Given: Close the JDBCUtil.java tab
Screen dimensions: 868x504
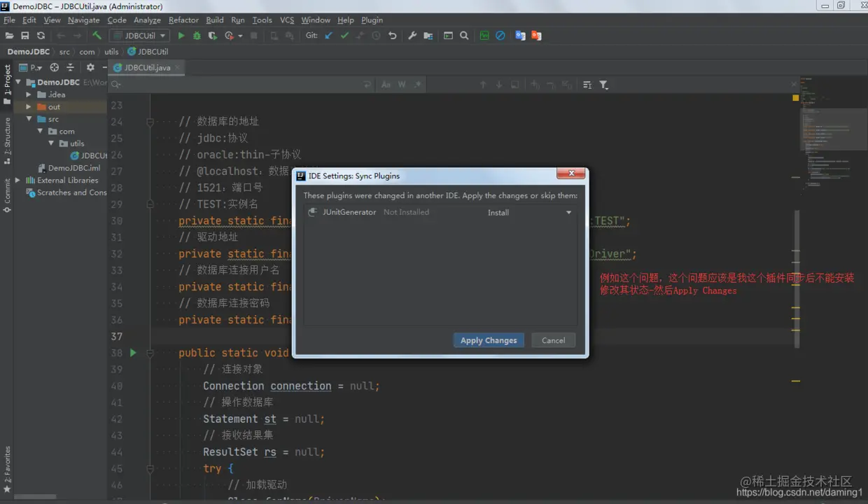Looking at the screenshot, I should pos(178,68).
